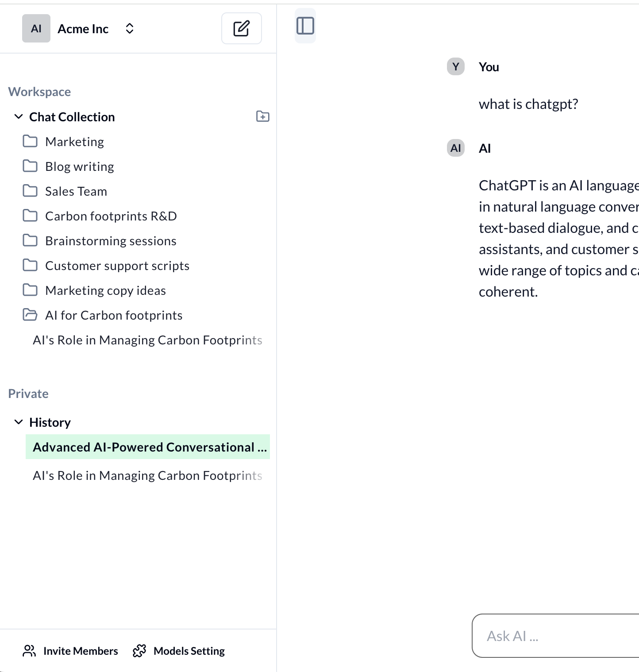Click the opened AI for Carbon footprints folder icon

point(31,315)
